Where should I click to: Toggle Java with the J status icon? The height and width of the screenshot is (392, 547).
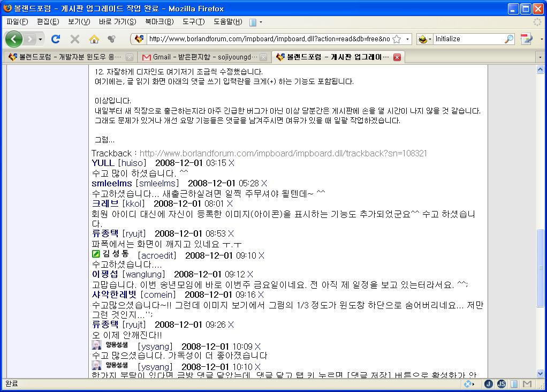(x=488, y=384)
